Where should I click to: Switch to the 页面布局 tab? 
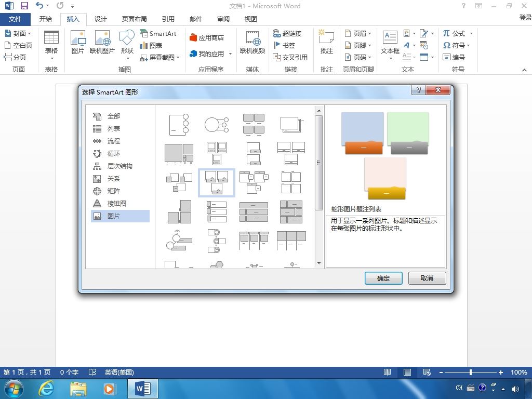135,19
